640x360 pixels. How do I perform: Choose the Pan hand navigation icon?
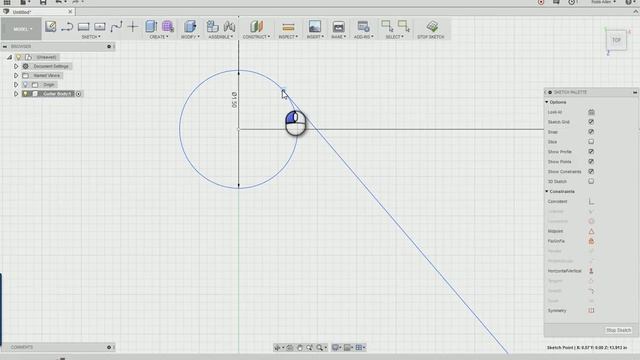[x=300, y=347]
